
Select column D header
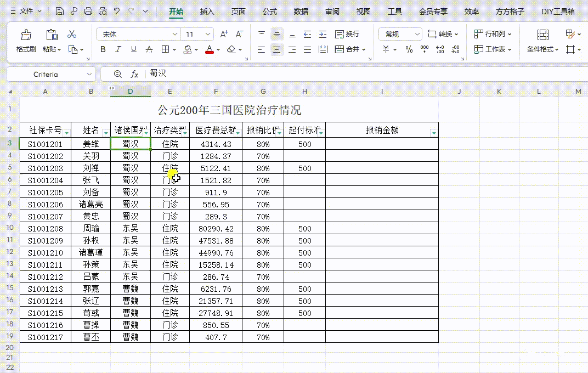pos(131,92)
